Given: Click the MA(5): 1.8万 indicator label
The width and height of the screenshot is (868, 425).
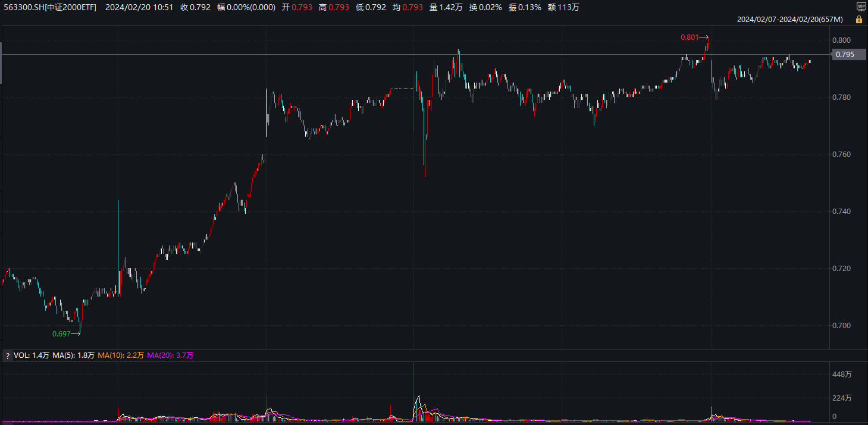Looking at the screenshot, I should pyautogui.click(x=73, y=355).
